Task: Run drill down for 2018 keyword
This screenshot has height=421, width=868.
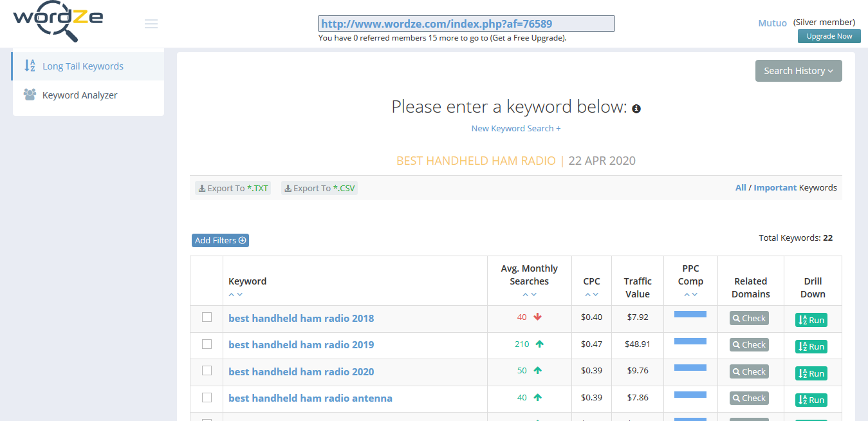Action: pyautogui.click(x=811, y=320)
